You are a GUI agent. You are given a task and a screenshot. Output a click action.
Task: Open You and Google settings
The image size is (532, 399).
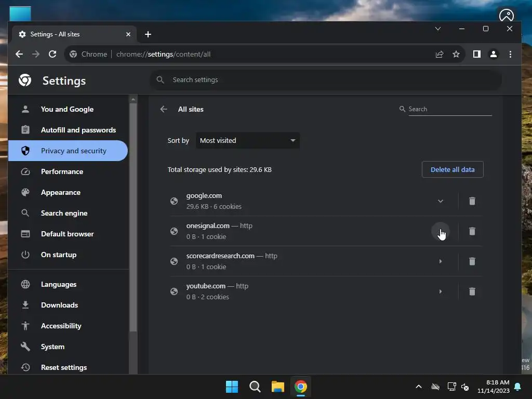tap(67, 109)
